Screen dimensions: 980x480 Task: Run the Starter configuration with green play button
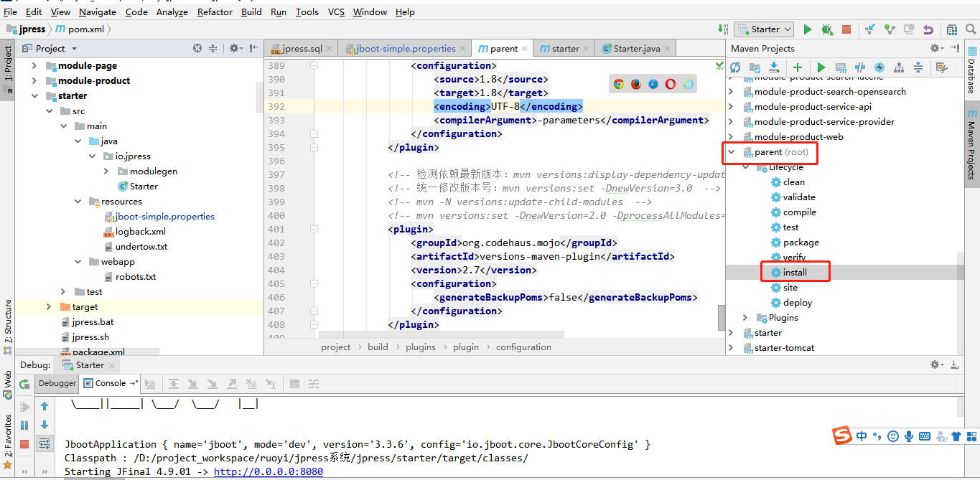(x=806, y=29)
